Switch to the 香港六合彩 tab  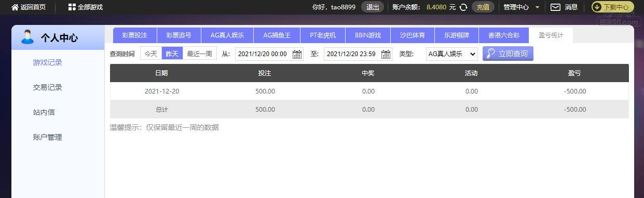504,35
